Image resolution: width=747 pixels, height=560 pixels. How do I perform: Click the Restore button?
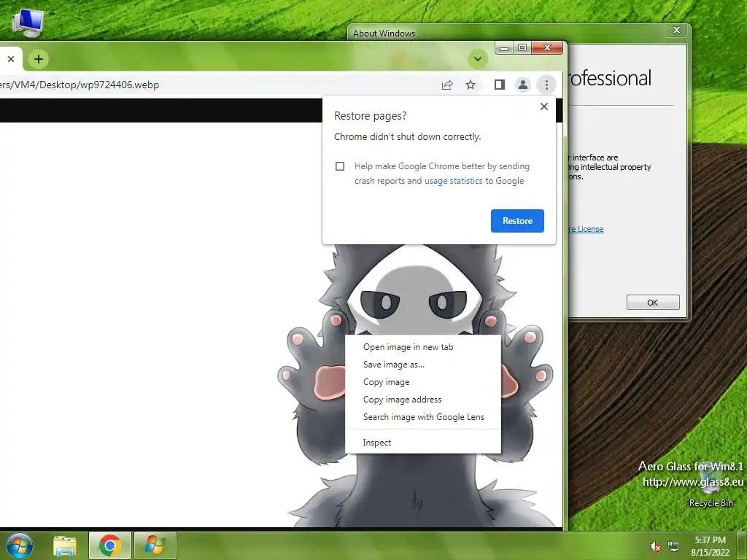517,221
